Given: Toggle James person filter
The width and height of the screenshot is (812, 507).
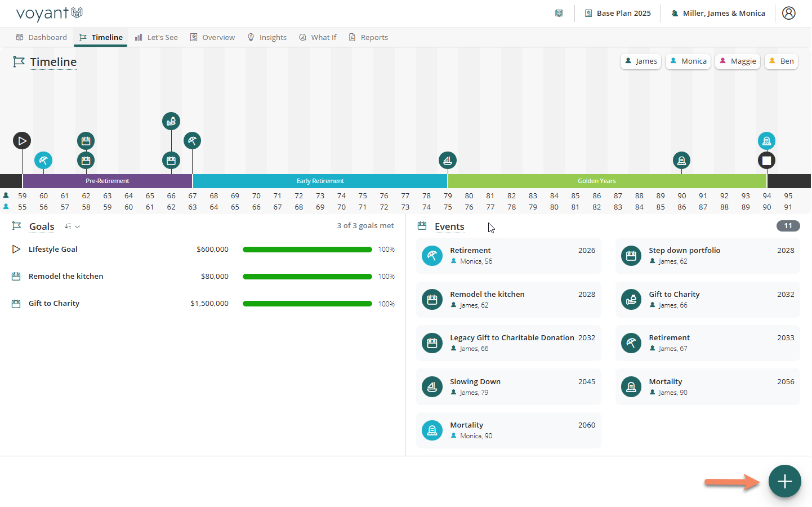Looking at the screenshot, I should click(x=641, y=61).
